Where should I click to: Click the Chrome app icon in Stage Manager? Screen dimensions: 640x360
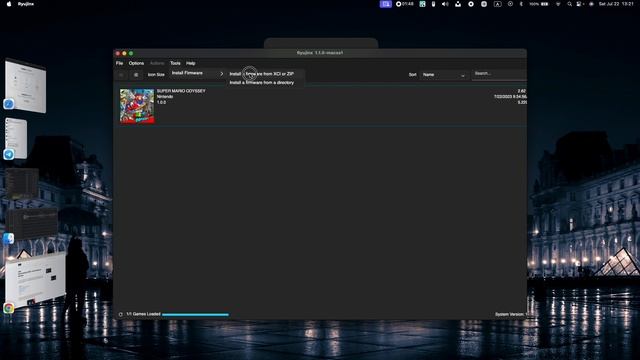(9, 308)
